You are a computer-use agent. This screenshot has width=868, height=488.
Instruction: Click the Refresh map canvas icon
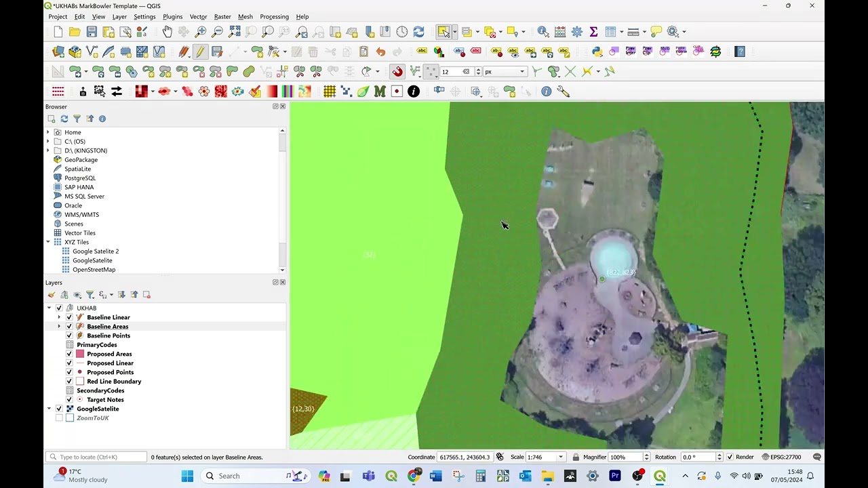coord(418,32)
